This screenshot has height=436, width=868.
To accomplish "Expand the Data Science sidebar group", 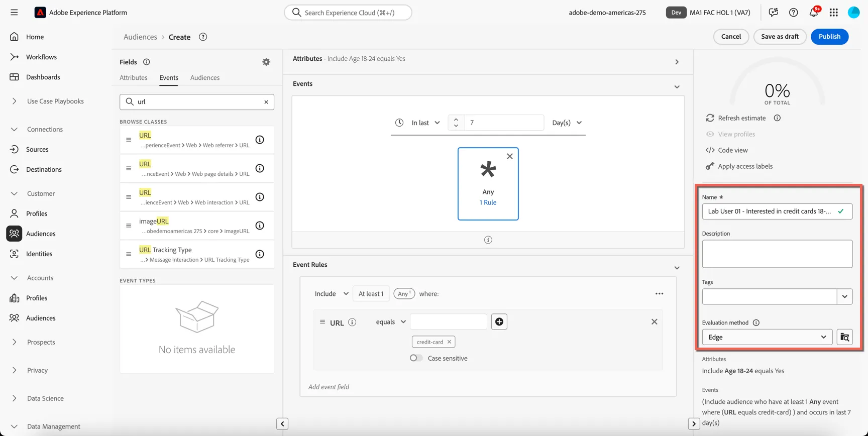I will 14,399.
